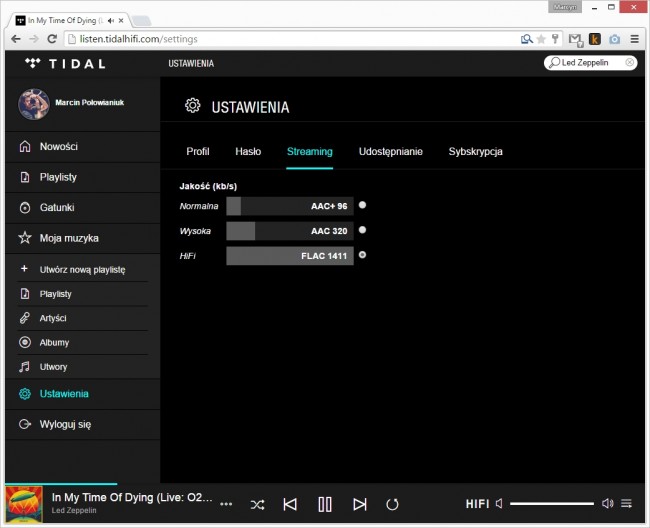This screenshot has width=650, height=528.
Task: Open the camera extension icon
Action: coord(614,39)
